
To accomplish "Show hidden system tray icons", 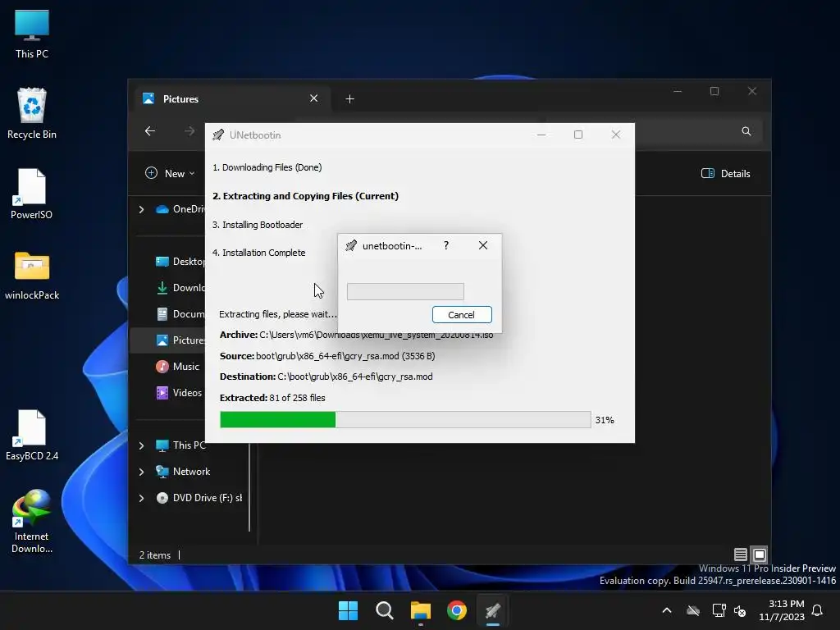I will coord(667,610).
